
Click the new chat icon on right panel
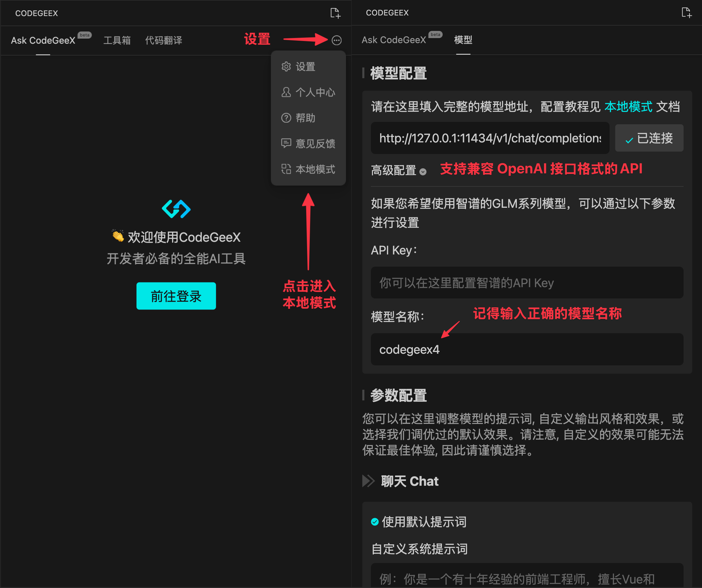click(687, 13)
